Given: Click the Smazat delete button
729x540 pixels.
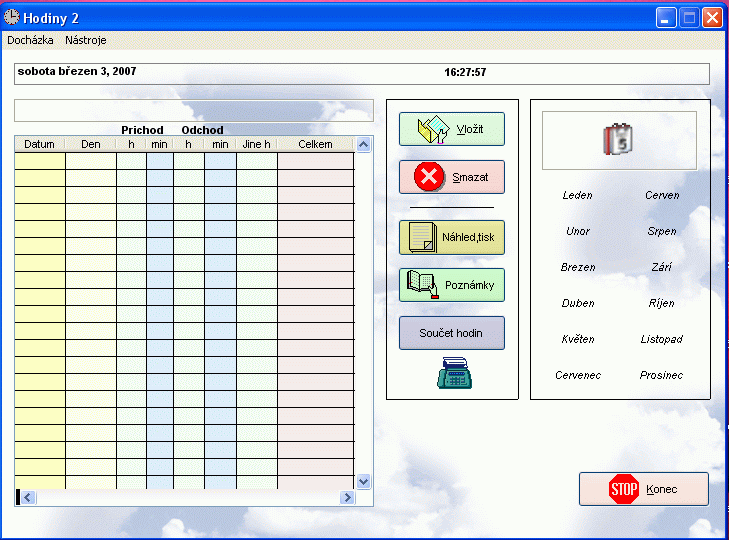Looking at the screenshot, I should point(452,177).
